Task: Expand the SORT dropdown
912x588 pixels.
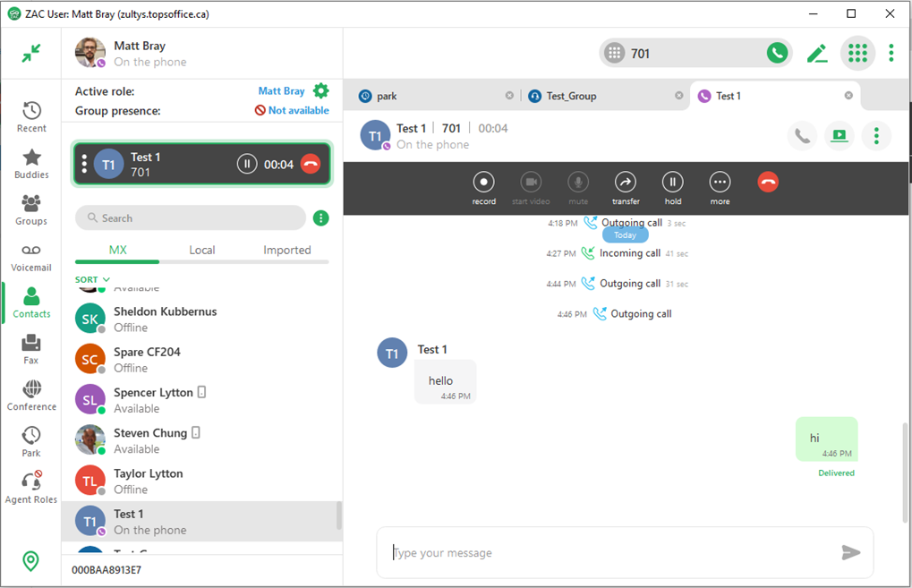Action: click(x=92, y=280)
